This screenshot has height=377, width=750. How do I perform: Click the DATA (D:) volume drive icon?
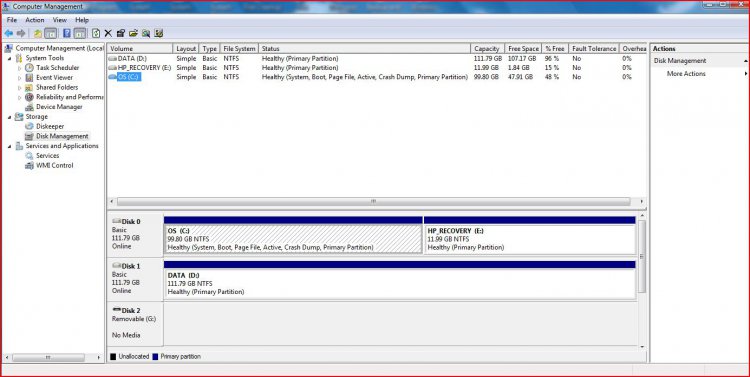(x=112, y=58)
